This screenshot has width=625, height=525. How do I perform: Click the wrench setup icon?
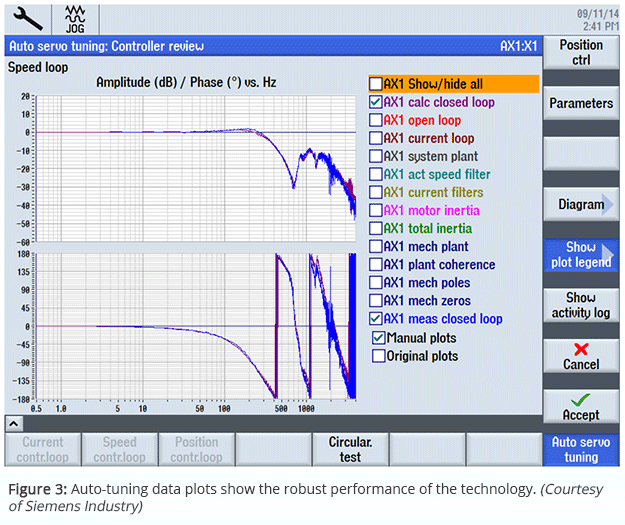pyautogui.click(x=28, y=19)
